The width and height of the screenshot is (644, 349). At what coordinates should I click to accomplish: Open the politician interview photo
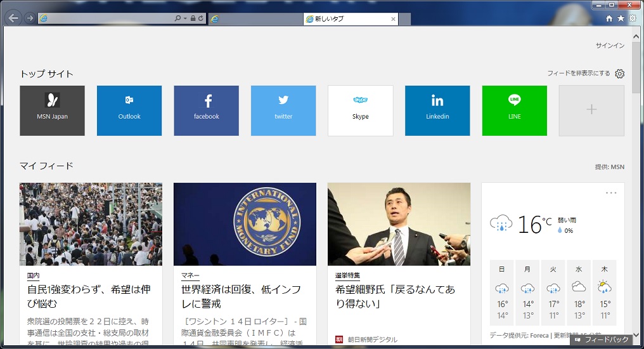coord(399,224)
